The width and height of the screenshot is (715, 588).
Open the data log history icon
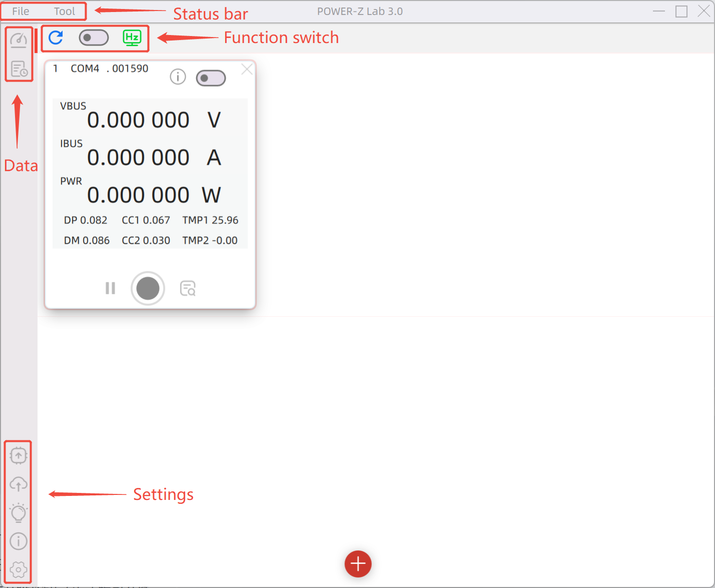[19, 70]
